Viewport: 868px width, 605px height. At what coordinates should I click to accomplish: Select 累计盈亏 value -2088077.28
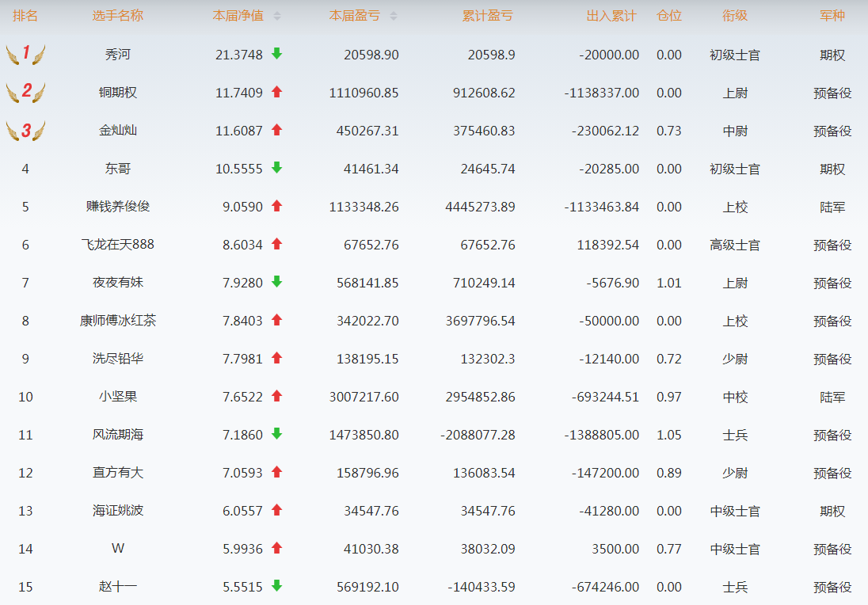tap(478, 435)
